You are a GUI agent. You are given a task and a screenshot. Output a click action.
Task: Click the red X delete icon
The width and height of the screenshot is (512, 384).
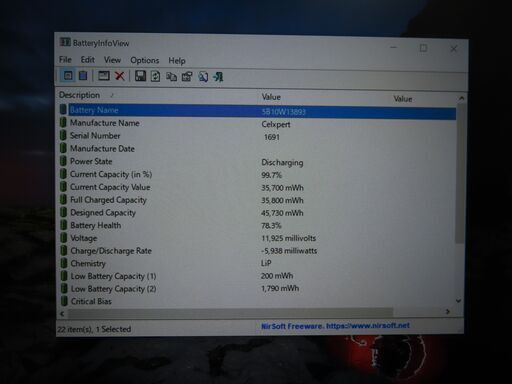pyautogui.click(x=119, y=76)
